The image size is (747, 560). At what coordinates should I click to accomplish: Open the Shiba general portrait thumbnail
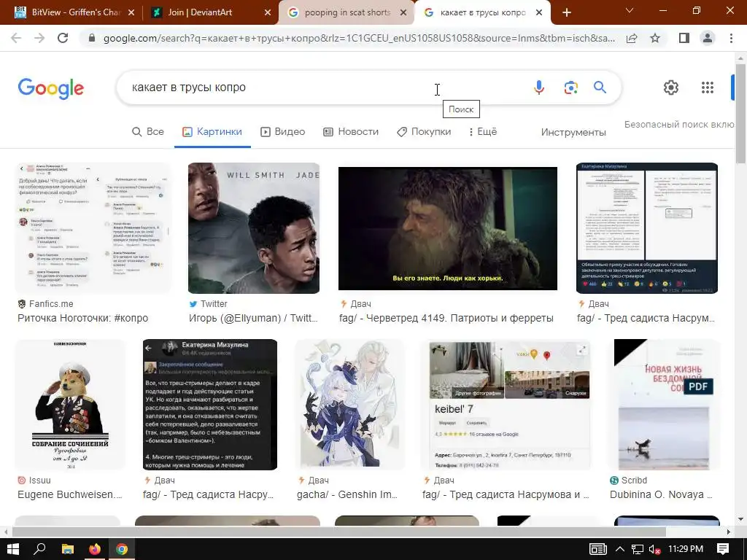(x=71, y=405)
